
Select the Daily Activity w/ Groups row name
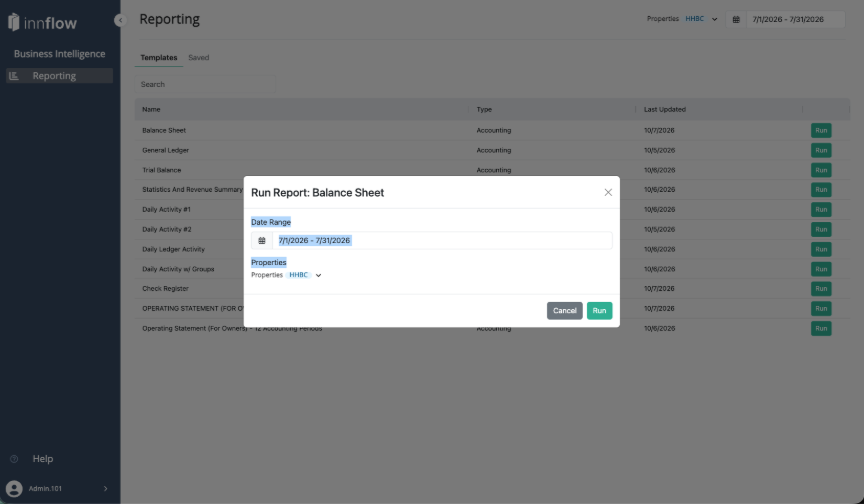178,269
